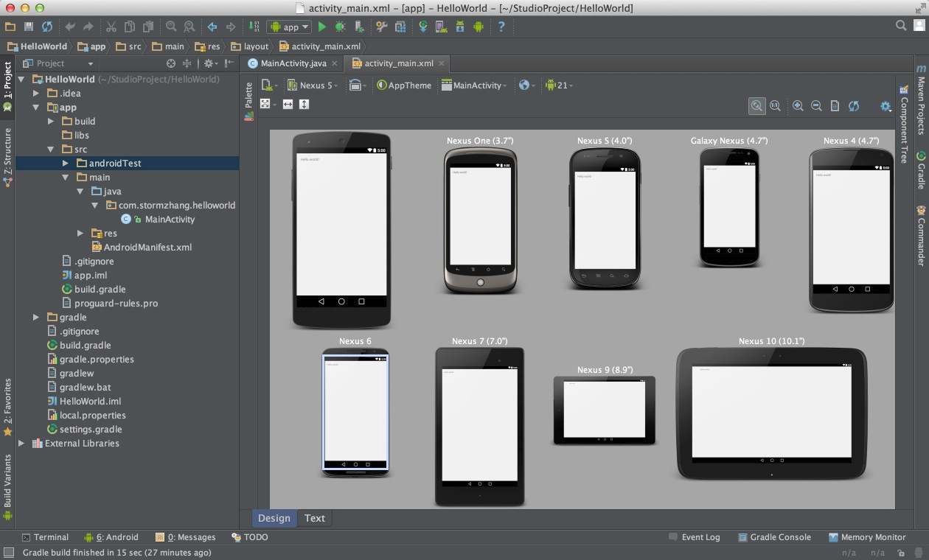Image resolution: width=929 pixels, height=560 pixels.
Task: Click the Make Project icon
Action: tap(254, 27)
